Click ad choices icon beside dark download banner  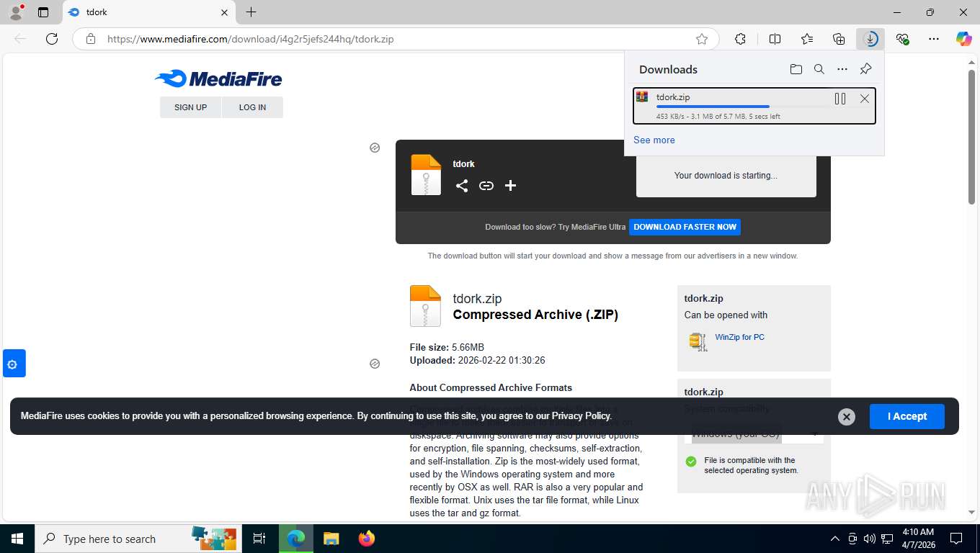coord(375,148)
